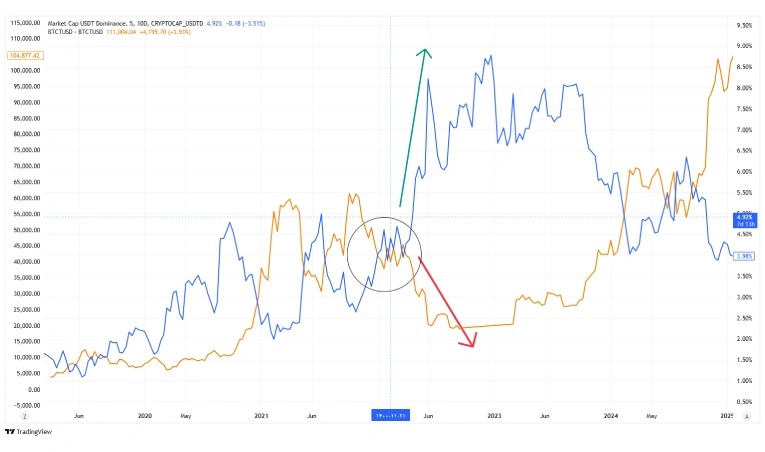Click the blue 4.92% price label
Viewport: 765px width, 452px height.
(x=743, y=217)
